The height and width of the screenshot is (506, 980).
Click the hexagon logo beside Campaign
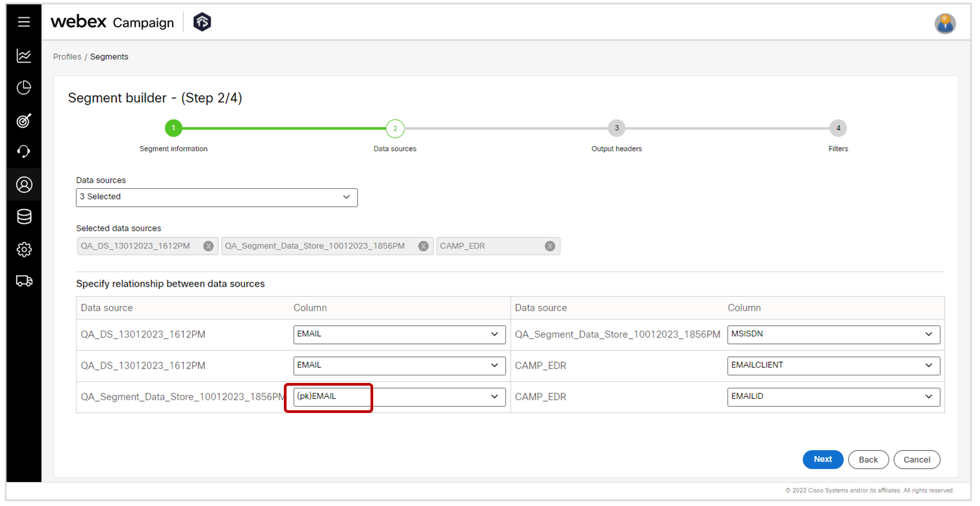tap(202, 22)
